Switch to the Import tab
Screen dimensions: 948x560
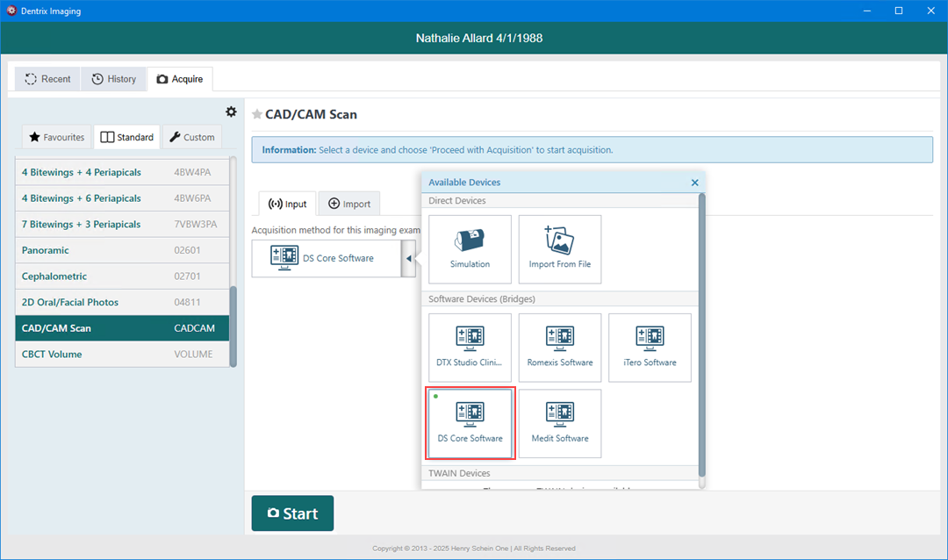(349, 204)
